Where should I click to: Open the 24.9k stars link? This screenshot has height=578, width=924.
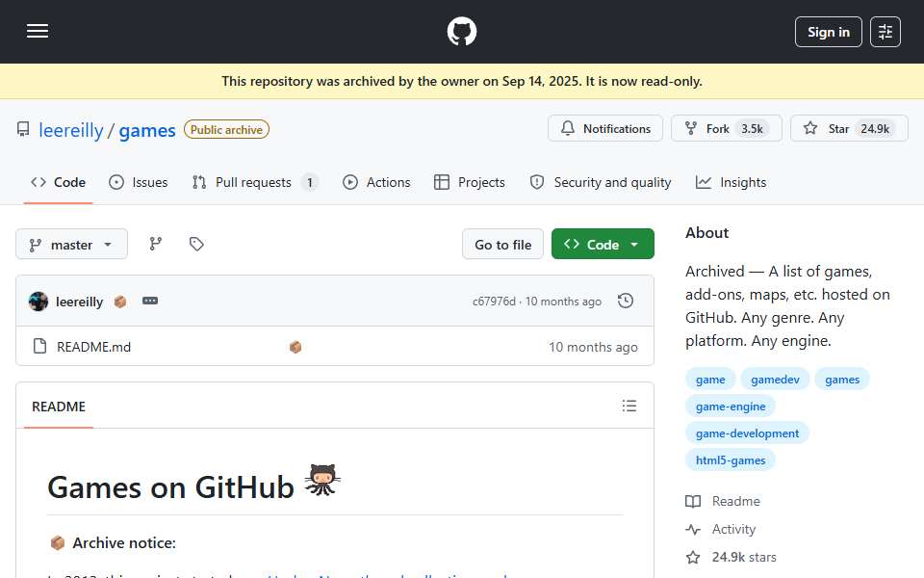(731, 557)
